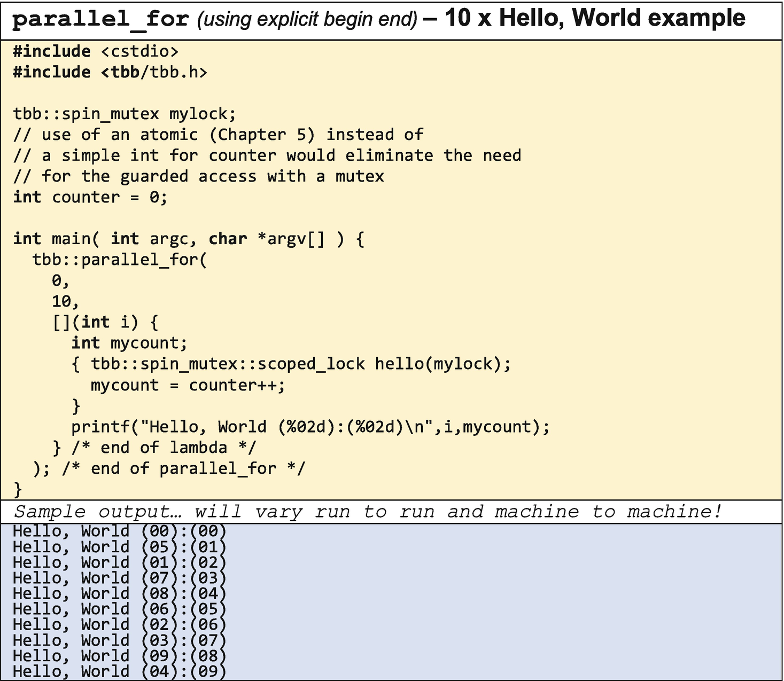Screen dimensions: 784x681
Task: Click the line '#include <tbb/tbb.h>'
Action: click(x=110, y=73)
